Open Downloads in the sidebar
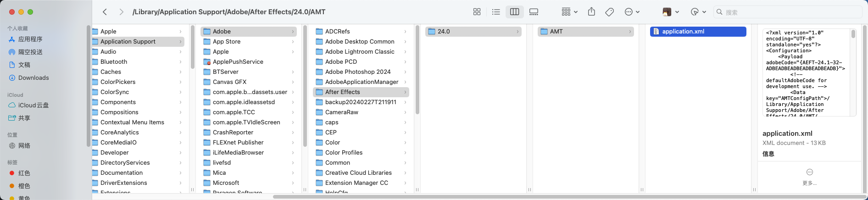The width and height of the screenshot is (868, 200). coord(33,78)
